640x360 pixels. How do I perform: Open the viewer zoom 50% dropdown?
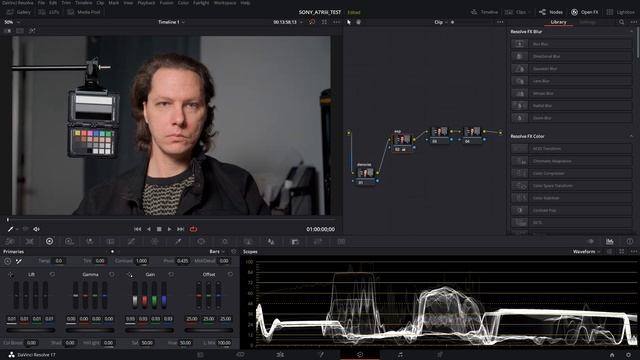click(x=12, y=22)
